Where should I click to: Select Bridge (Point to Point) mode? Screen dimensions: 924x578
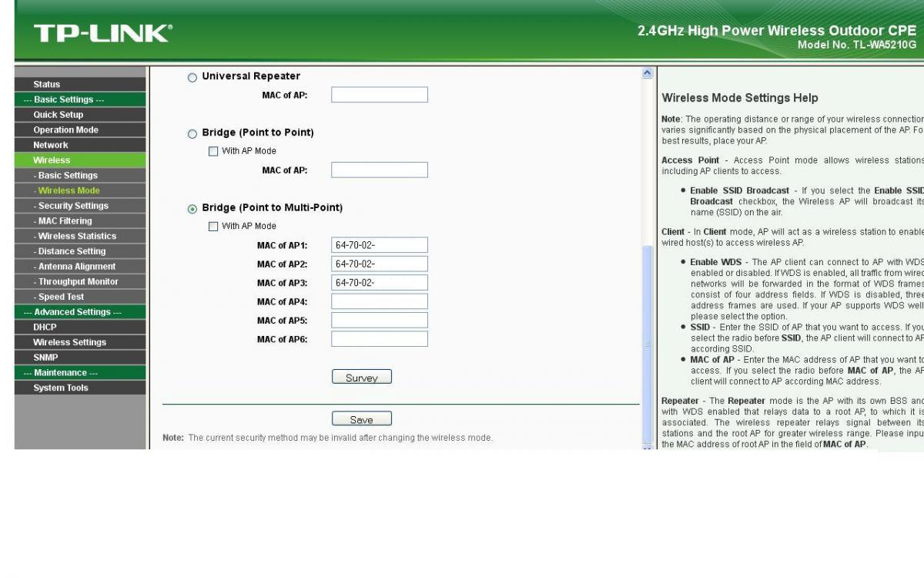click(x=192, y=133)
